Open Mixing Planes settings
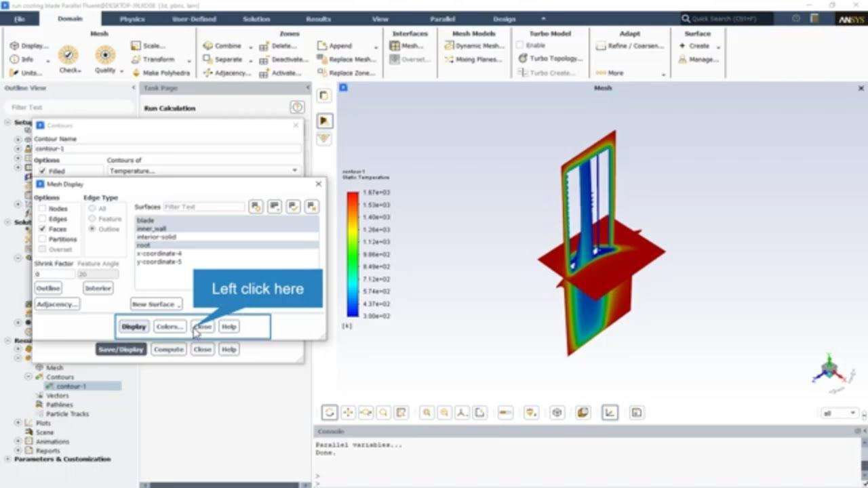868x488 pixels. click(473, 60)
